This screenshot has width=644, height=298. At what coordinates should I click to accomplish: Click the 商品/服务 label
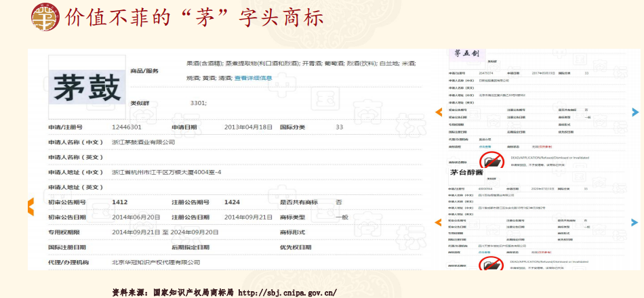pos(144,70)
